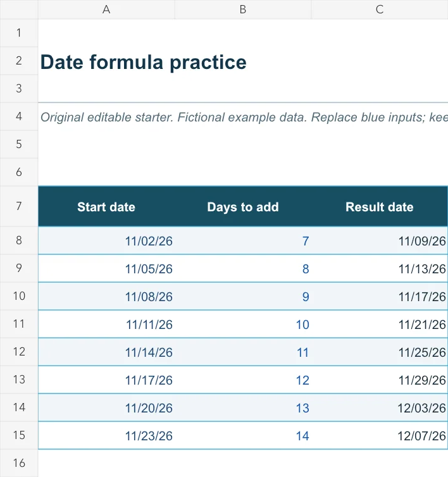Screen dimensions: 448x477
Task: Select row 10 header
Action: pyautogui.click(x=19, y=296)
